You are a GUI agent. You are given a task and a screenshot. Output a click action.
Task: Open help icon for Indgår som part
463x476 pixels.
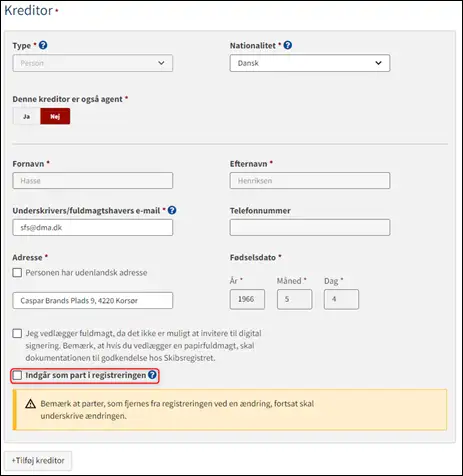pyautogui.click(x=152, y=375)
